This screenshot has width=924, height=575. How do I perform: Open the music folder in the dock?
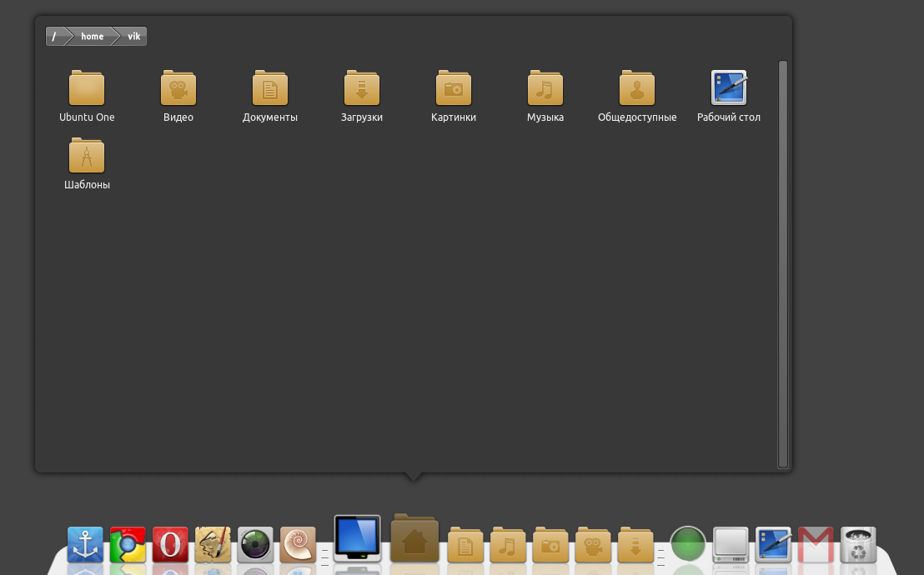point(508,544)
